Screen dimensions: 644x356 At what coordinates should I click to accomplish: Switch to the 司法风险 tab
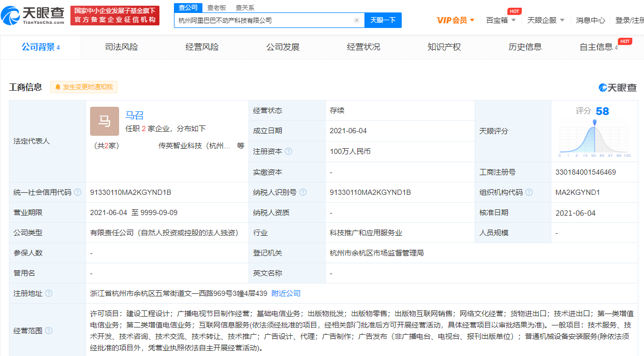pos(121,47)
